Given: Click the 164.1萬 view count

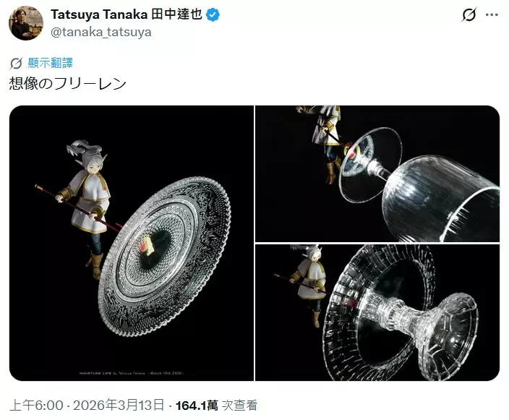Looking at the screenshot, I should tap(197, 406).
